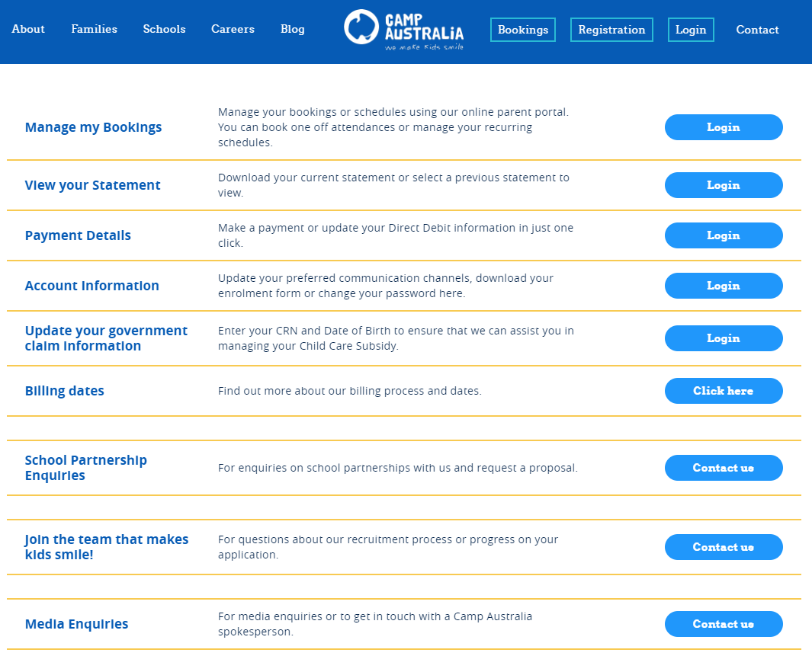
Task: Open the Registration header button
Action: pyautogui.click(x=611, y=30)
